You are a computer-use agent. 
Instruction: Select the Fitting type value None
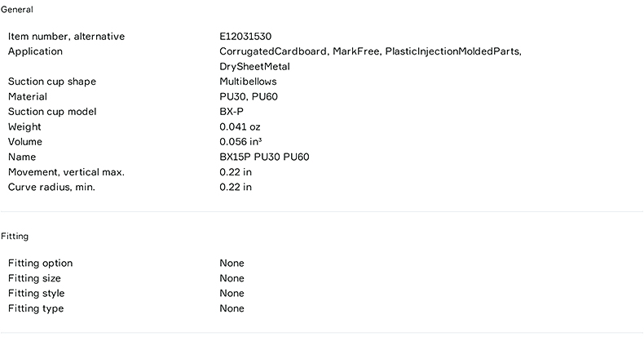pyautogui.click(x=232, y=309)
